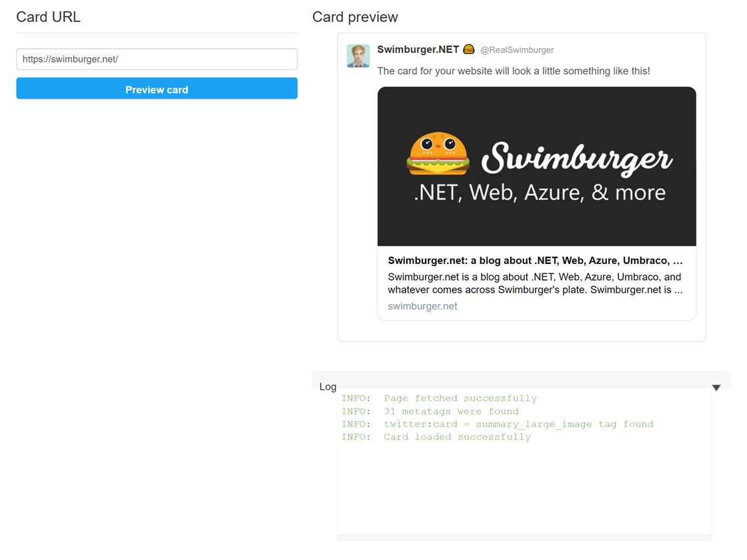Click the Card URL input field

pyautogui.click(x=157, y=59)
